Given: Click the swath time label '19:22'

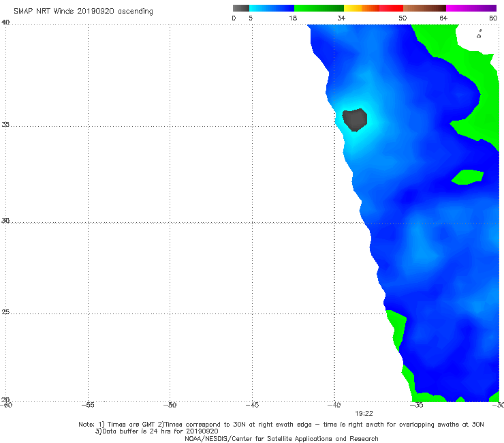Looking at the screenshot, I should click(x=364, y=414).
